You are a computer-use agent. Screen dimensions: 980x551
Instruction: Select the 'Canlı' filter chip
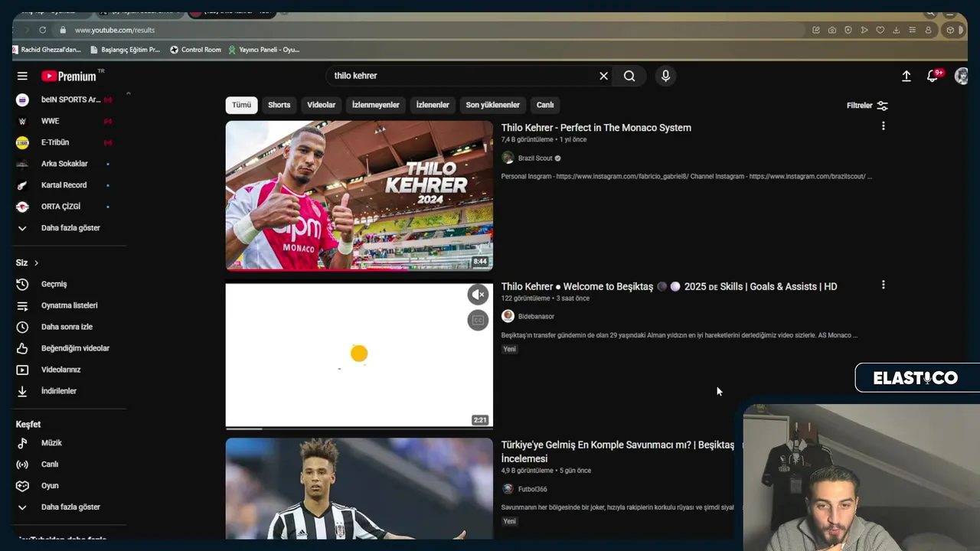pos(545,105)
